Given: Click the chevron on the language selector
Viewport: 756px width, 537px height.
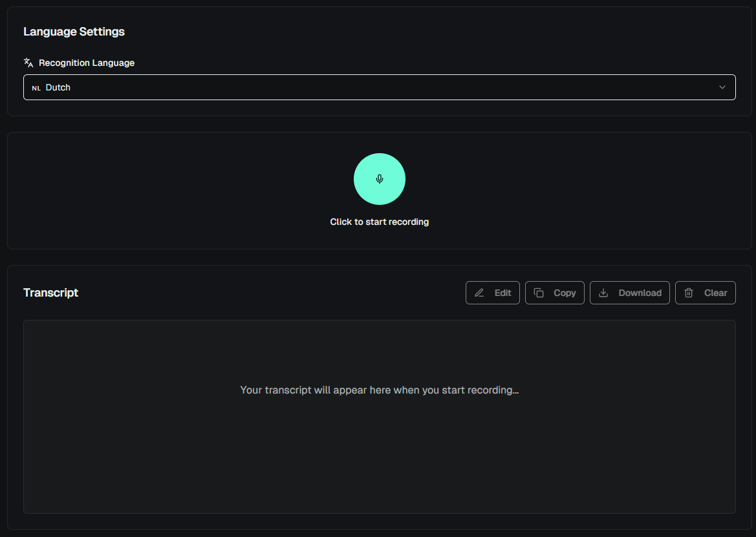Looking at the screenshot, I should 722,87.
